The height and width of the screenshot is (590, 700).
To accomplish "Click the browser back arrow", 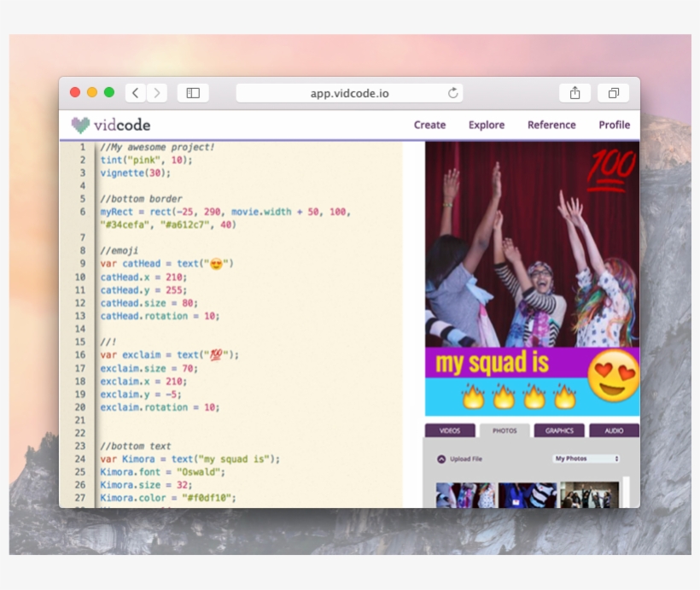I will [x=136, y=94].
